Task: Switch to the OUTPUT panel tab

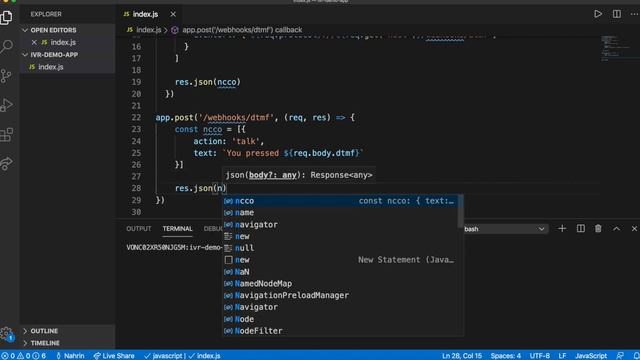Action: click(x=139, y=229)
